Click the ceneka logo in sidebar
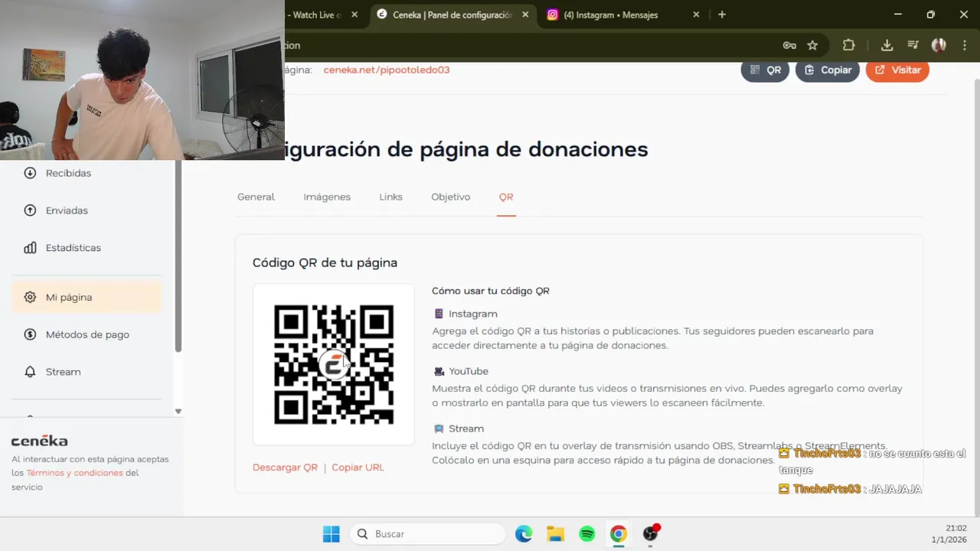 (x=40, y=441)
